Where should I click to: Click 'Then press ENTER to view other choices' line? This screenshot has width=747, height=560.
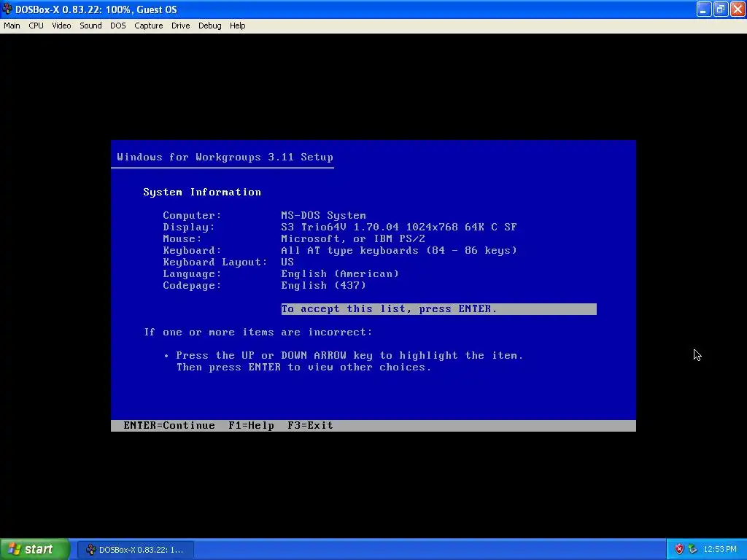303,367
